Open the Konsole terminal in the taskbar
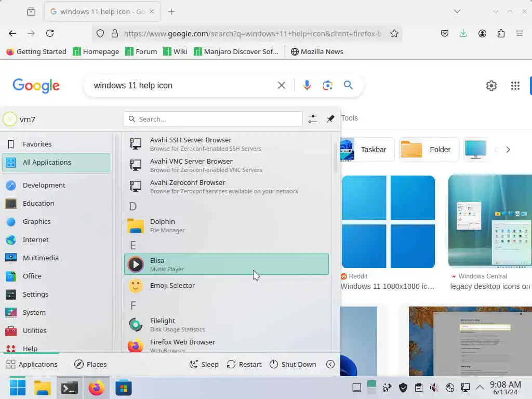This screenshot has height=399, width=532. [x=70, y=388]
